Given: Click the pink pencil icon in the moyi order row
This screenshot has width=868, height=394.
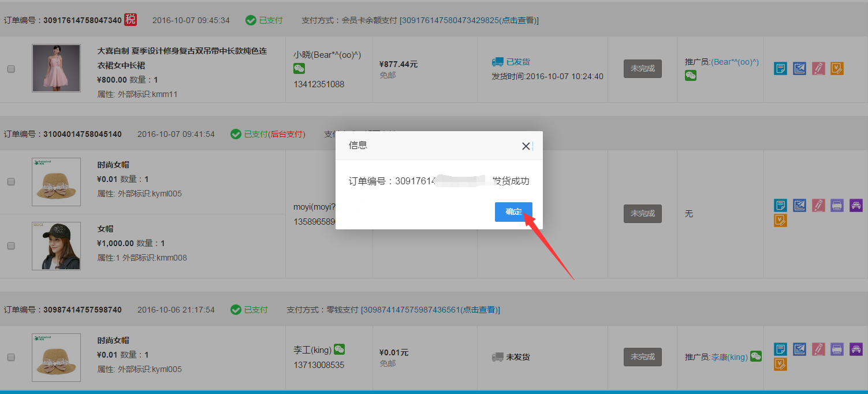Looking at the screenshot, I should click(818, 205).
